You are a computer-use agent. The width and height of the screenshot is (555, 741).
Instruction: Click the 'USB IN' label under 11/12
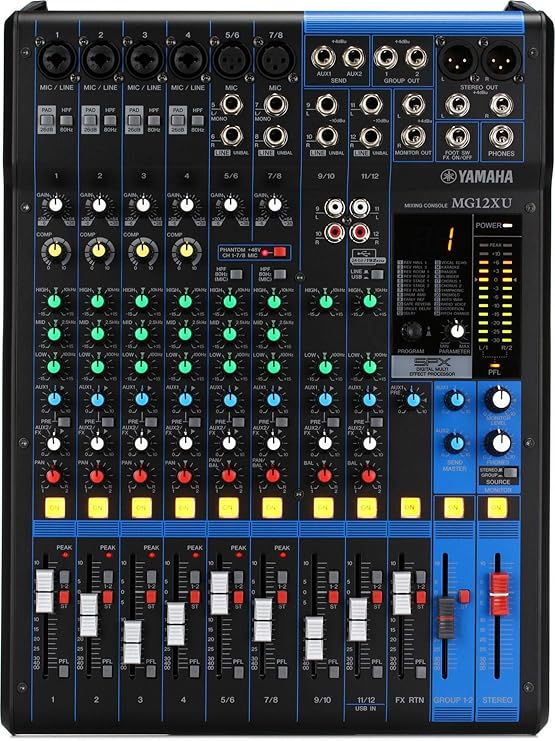(365, 708)
